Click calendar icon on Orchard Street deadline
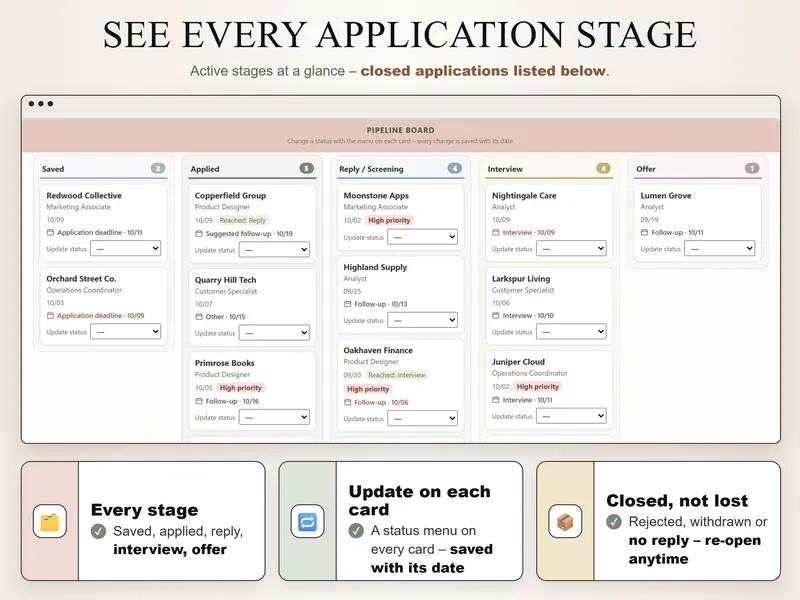800x600 pixels. [x=50, y=315]
